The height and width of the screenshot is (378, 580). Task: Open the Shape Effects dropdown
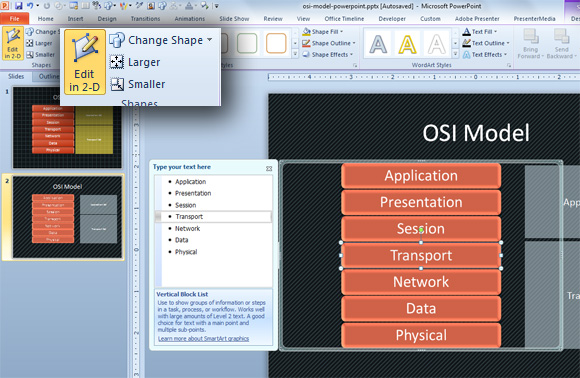click(x=328, y=55)
